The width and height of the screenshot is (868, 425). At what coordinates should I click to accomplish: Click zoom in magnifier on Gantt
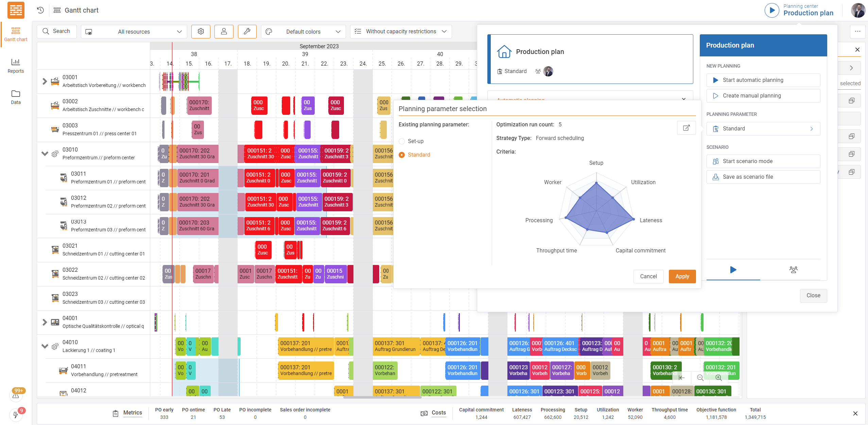click(x=718, y=378)
